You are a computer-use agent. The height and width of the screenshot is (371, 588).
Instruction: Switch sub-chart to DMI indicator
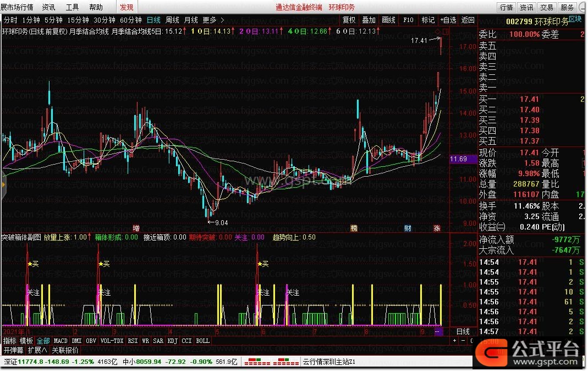click(76, 341)
